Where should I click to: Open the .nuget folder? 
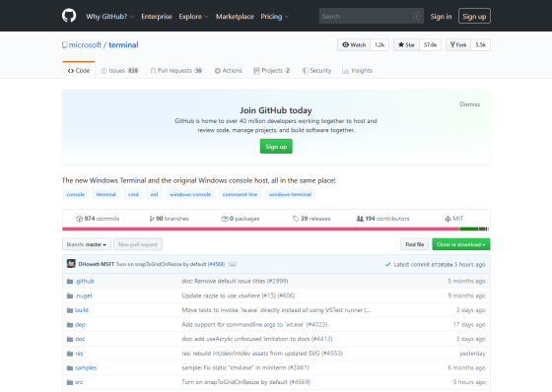coord(84,295)
